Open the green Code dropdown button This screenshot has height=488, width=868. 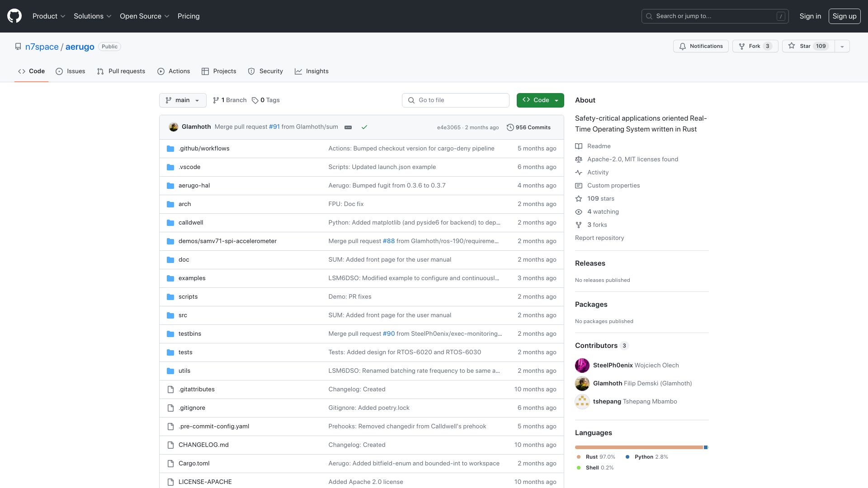(x=540, y=100)
